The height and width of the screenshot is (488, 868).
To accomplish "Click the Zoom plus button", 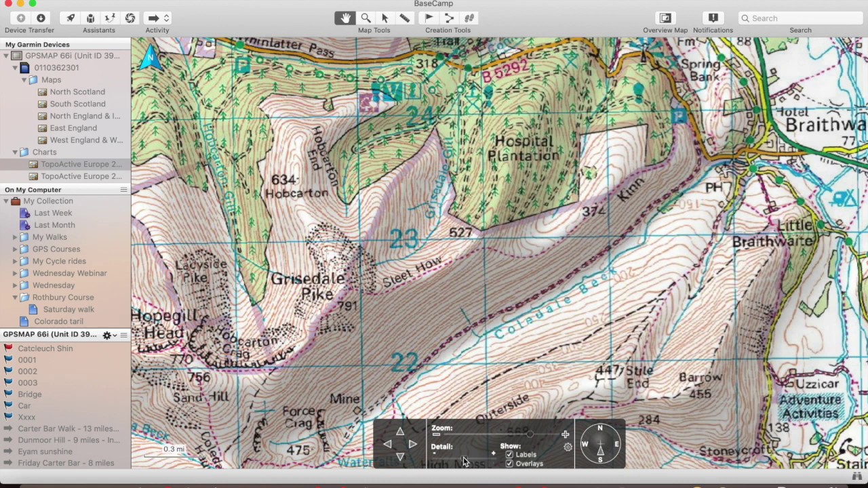I will click(x=566, y=434).
